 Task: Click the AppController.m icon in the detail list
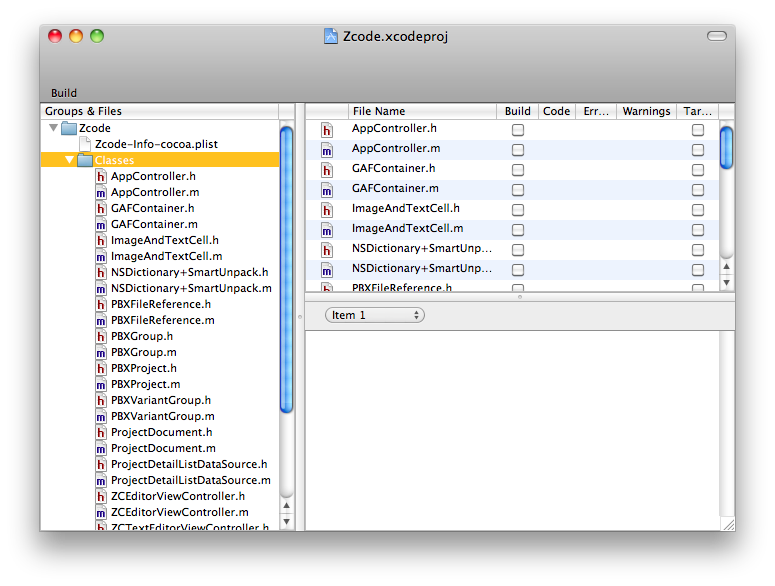click(327, 150)
